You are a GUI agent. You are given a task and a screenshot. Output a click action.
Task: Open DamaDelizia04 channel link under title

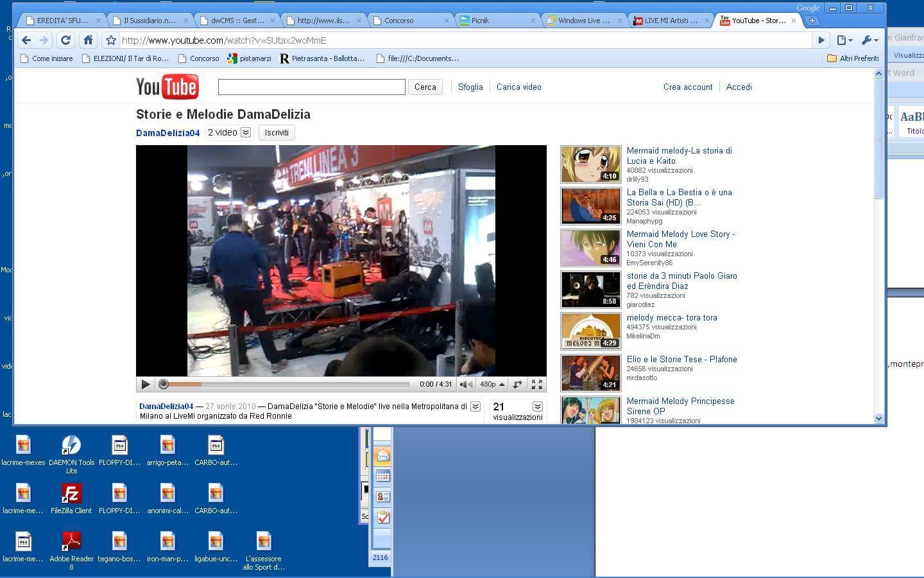168,133
